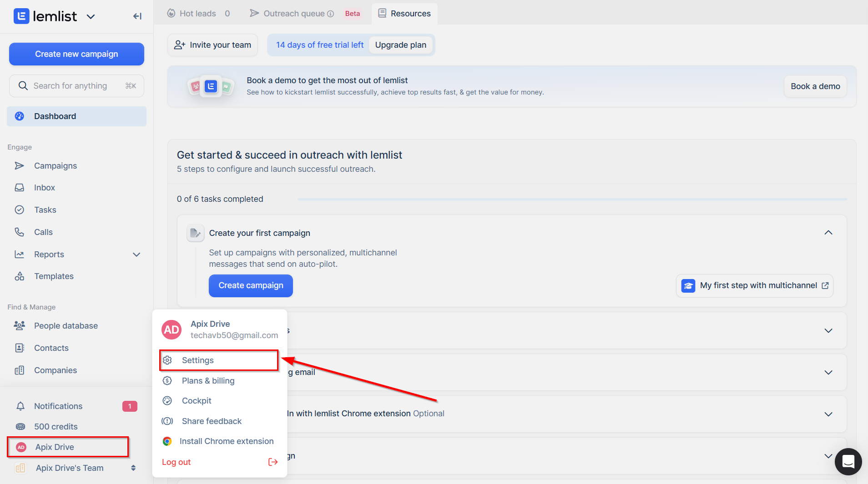Open the lemlist workspace dropdown arrow
This screenshot has width=868, height=484.
[x=91, y=17]
